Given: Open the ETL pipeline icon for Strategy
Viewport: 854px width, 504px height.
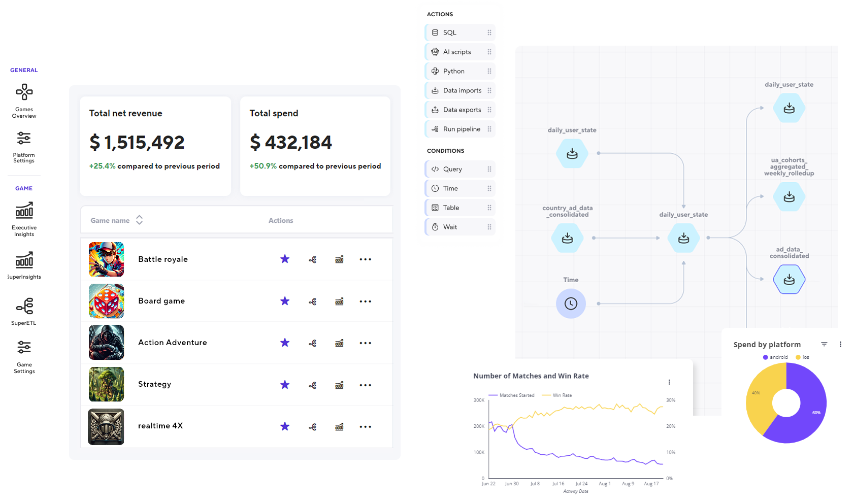Looking at the screenshot, I should click(x=313, y=386).
